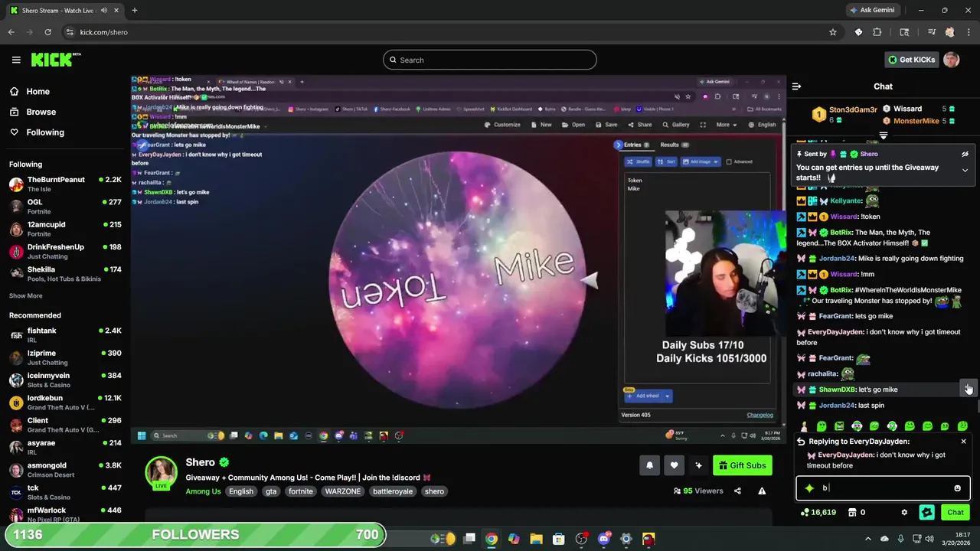
Task: Click Ask Gemini in Chrome title bar
Action: click(x=872, y=10)
